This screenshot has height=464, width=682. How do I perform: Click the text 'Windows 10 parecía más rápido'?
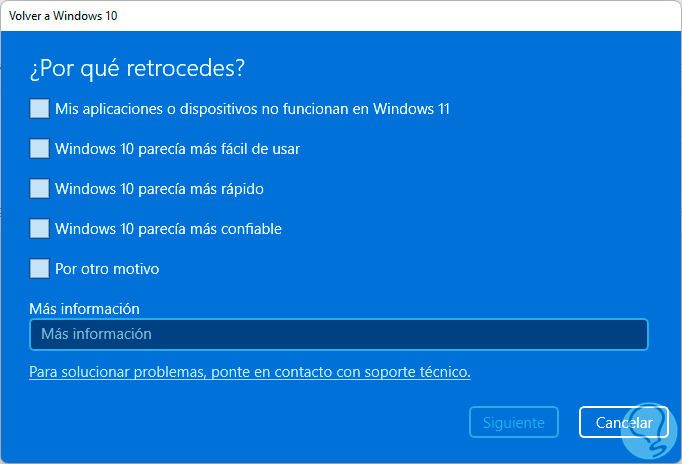pos(159,189)
